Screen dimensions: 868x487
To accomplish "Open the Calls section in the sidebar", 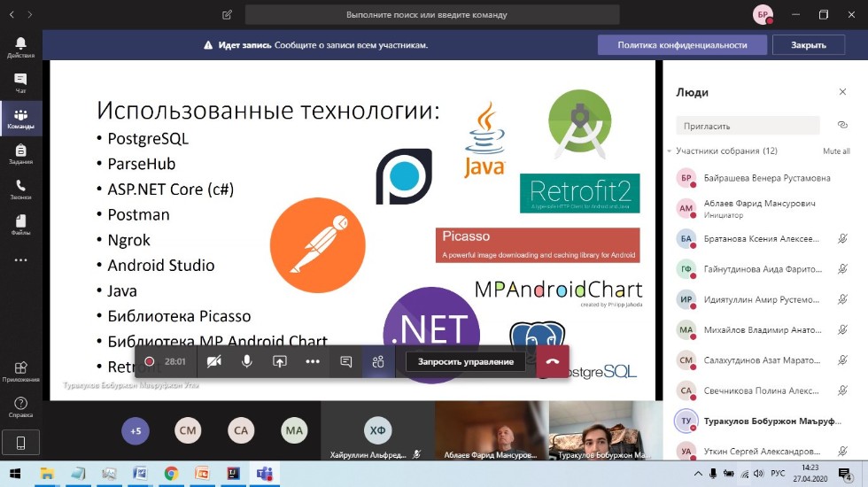I will coord(20,189).
